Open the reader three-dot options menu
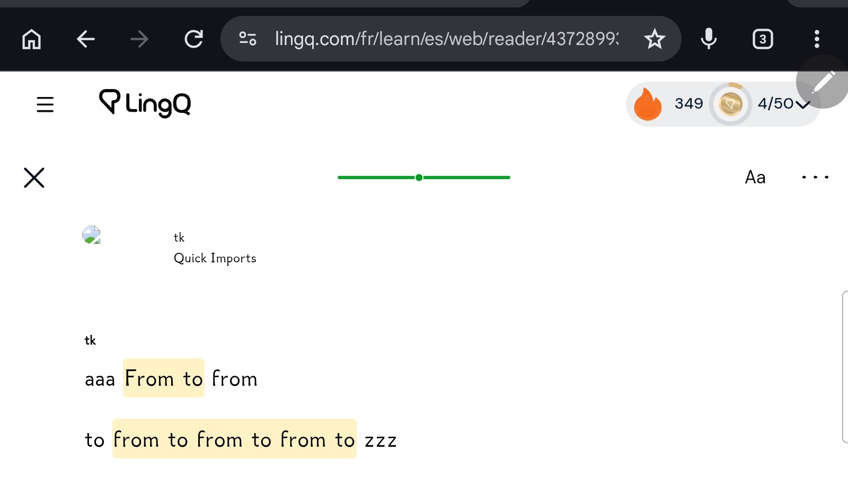Screen dimensions: 848x504 [x=815, y=177]
